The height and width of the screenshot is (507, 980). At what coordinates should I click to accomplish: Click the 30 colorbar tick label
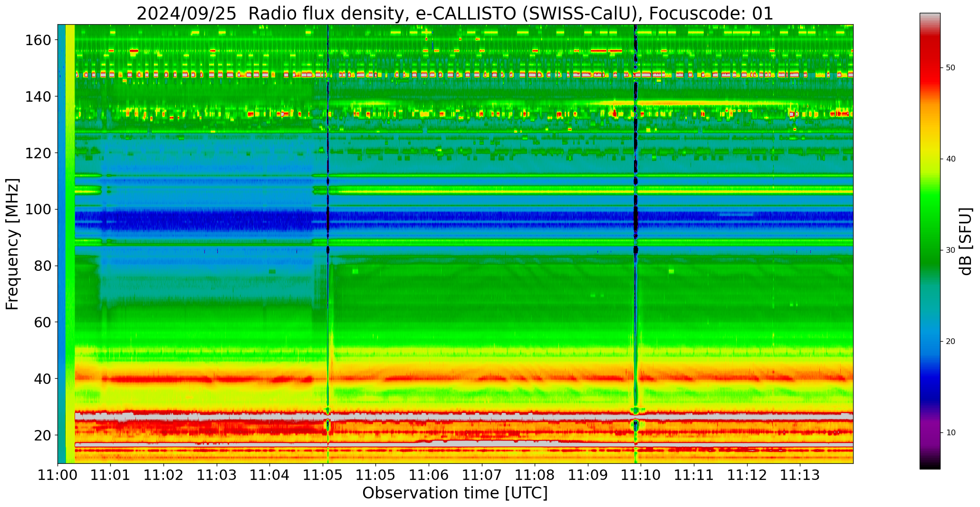950,250
